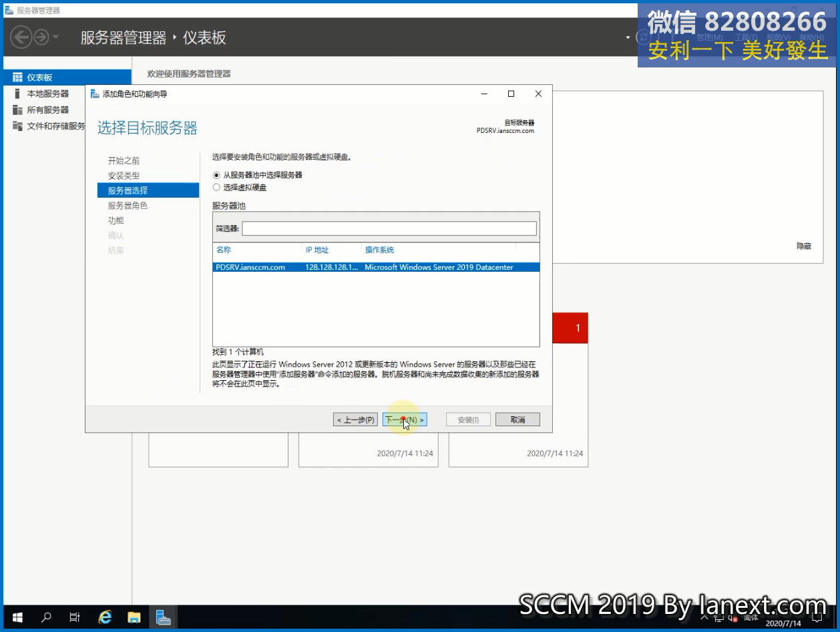Image resolution: width=840 pixels, height=632 pixels.
Task: Select PDSRV.iansccm.com row in server pool
Action: pos(376,267)
